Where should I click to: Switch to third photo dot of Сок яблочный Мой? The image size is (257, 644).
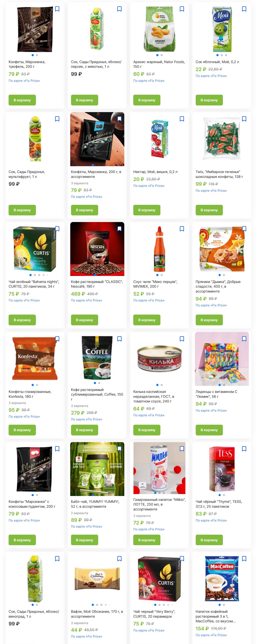pos(226,55)
